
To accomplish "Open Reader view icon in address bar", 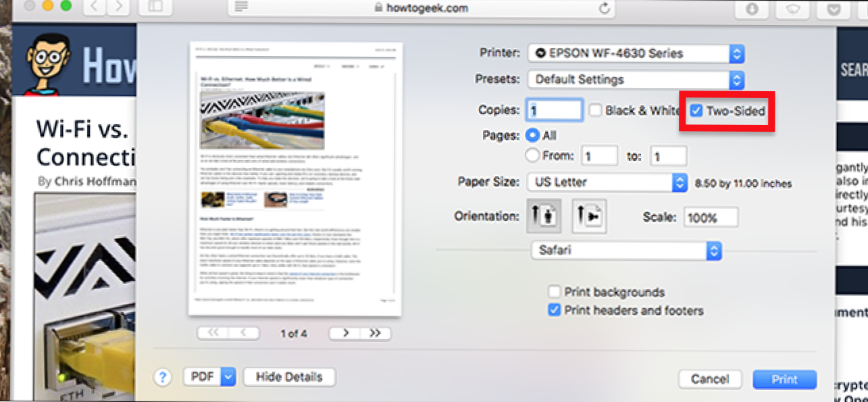I will 242,7.
